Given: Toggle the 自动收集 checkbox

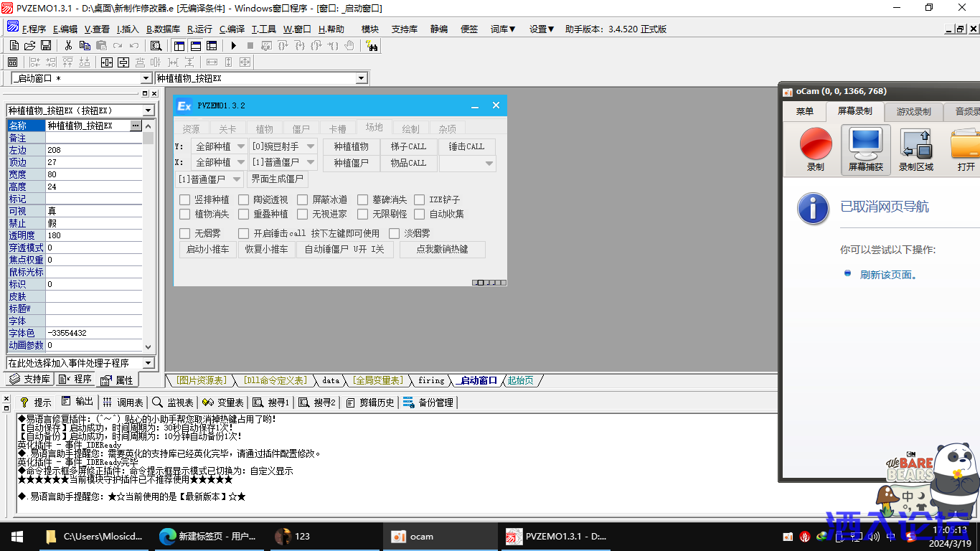Looking at the screenshot, I should [x=420, y=215].
